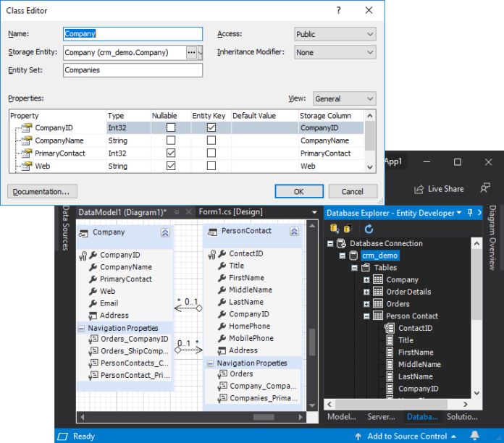Select the DataModel1 (Diagram1) tab
Image resolution: width=504 pixels, height=443 pixels.
pyautogui.click(x=122, y=212)
